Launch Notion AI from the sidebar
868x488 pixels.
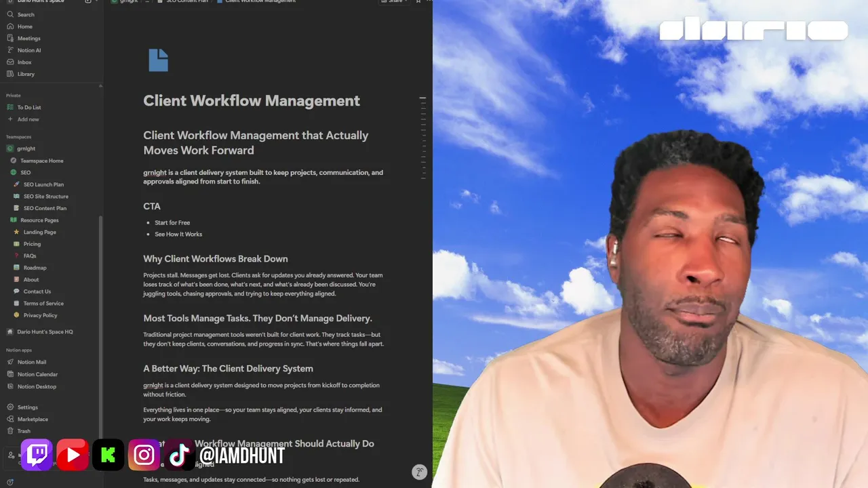tap(29, 50)
